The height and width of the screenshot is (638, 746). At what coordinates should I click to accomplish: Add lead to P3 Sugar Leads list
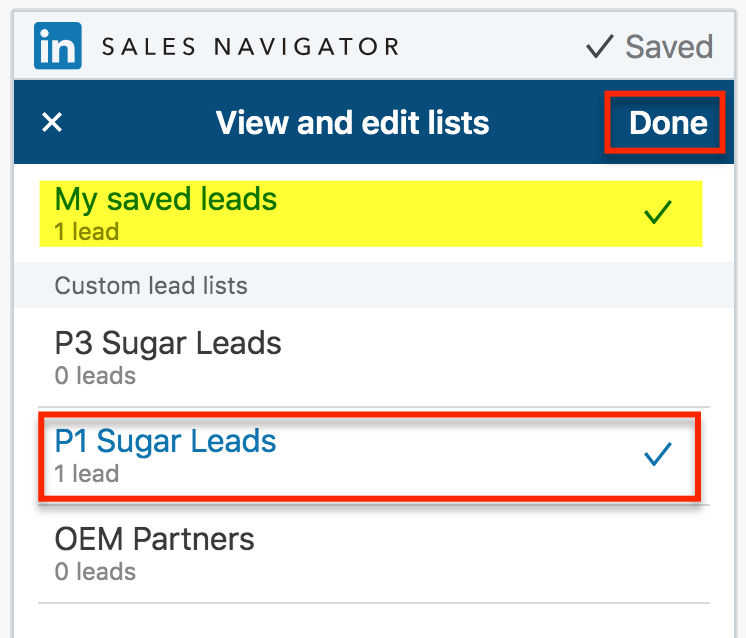click(x=168, y=344)
